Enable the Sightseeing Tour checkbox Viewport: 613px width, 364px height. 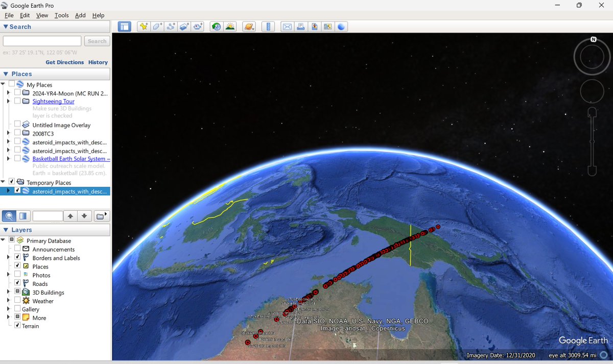click(17, 101)
